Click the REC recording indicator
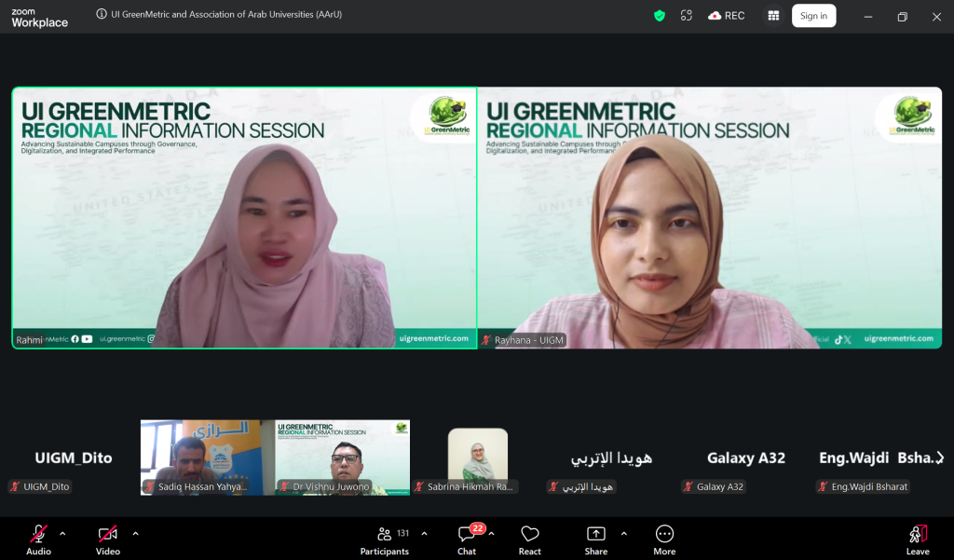The width and height of the screenshot is (954, 560). [x=727, y=16]
